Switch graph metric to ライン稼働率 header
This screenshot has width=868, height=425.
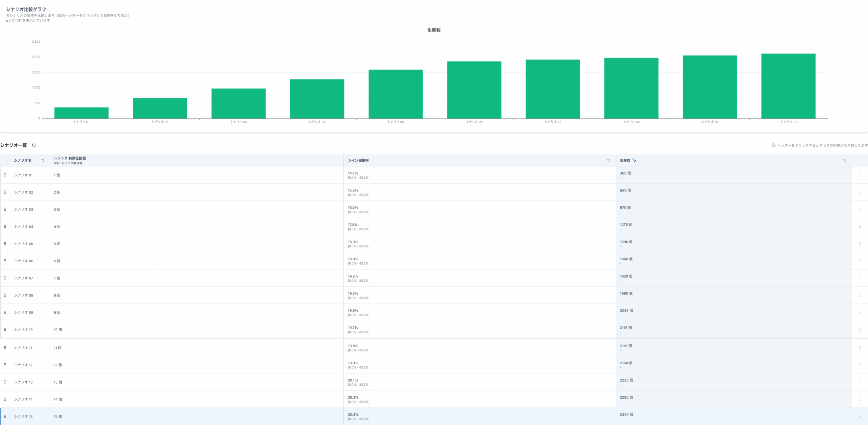click(358, 161)
